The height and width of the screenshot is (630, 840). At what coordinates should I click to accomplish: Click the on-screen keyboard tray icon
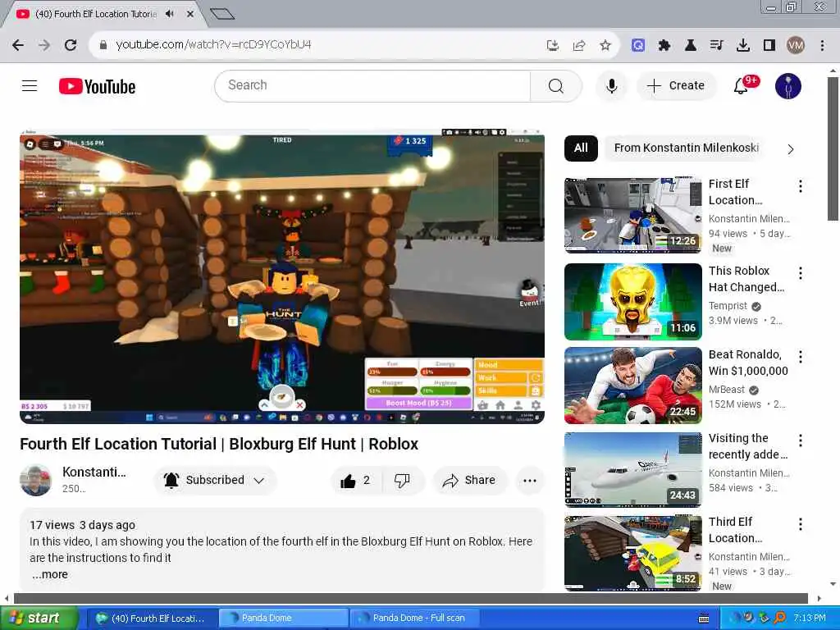(704, 619)
